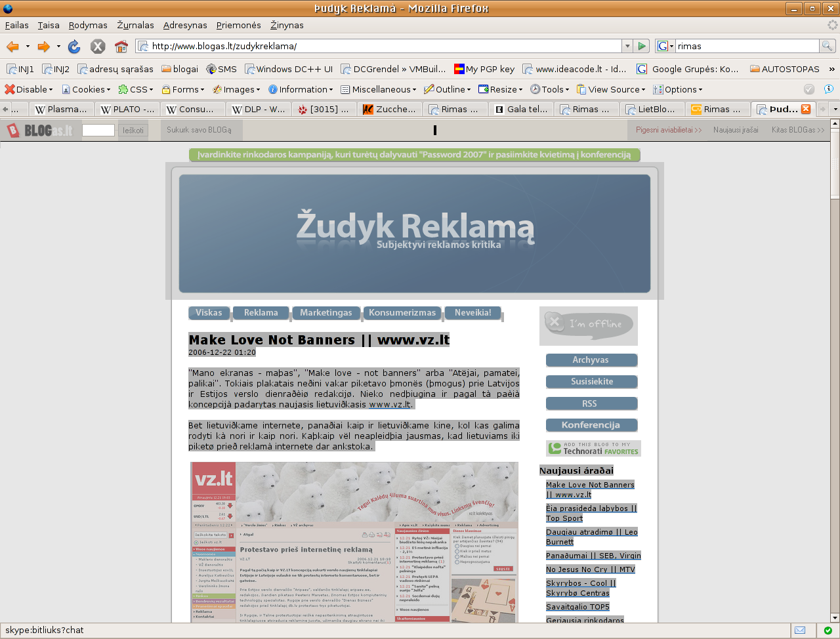Open the Žurnalas menu
This screenshot has width=840, height=639.
pyautogui.click(x=136, y=25)
